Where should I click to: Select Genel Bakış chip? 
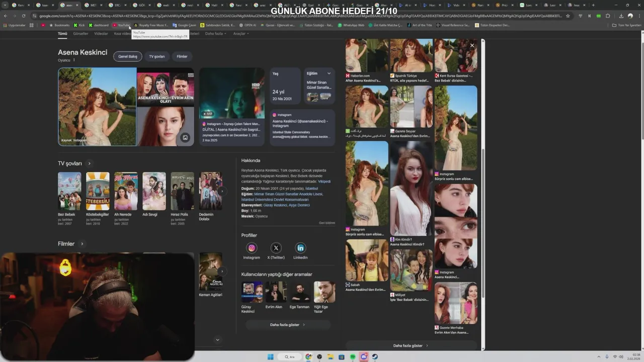(127, 56)
